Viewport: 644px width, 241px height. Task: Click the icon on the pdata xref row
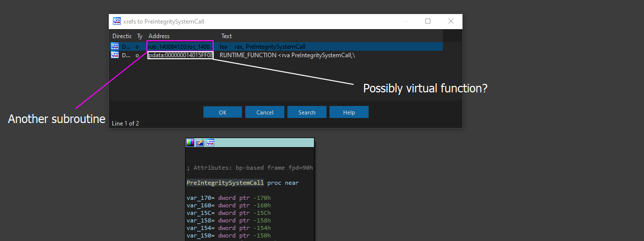point(115,55)
